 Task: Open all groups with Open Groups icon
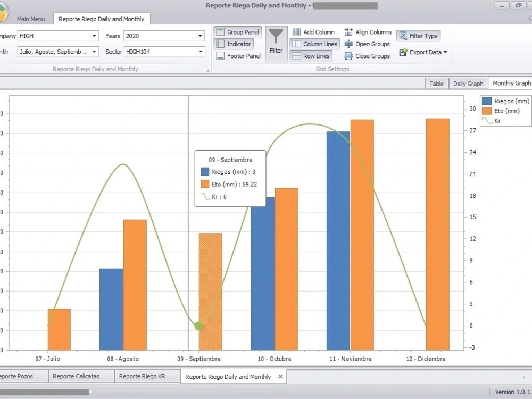coord(348,44)
